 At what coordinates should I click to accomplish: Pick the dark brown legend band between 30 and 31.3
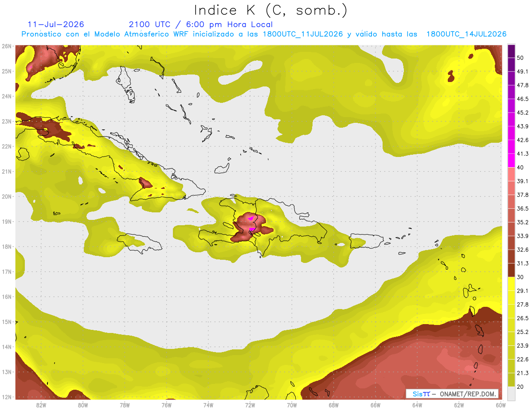511,270
